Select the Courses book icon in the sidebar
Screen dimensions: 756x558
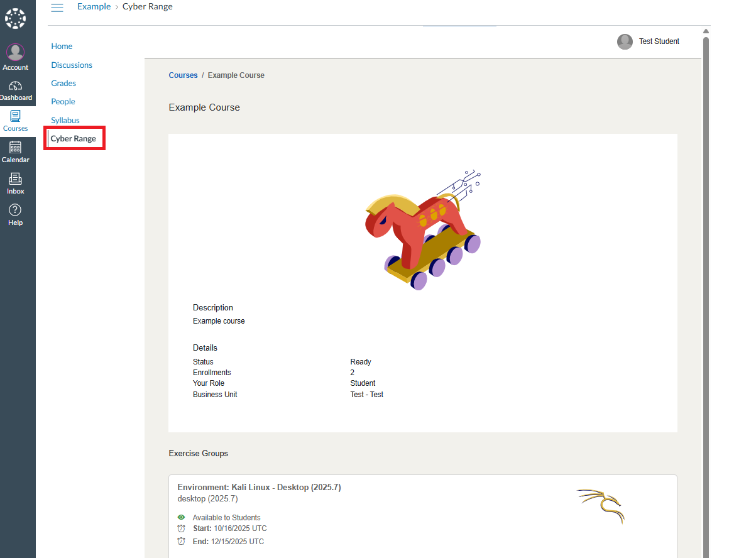pos(15,118)
